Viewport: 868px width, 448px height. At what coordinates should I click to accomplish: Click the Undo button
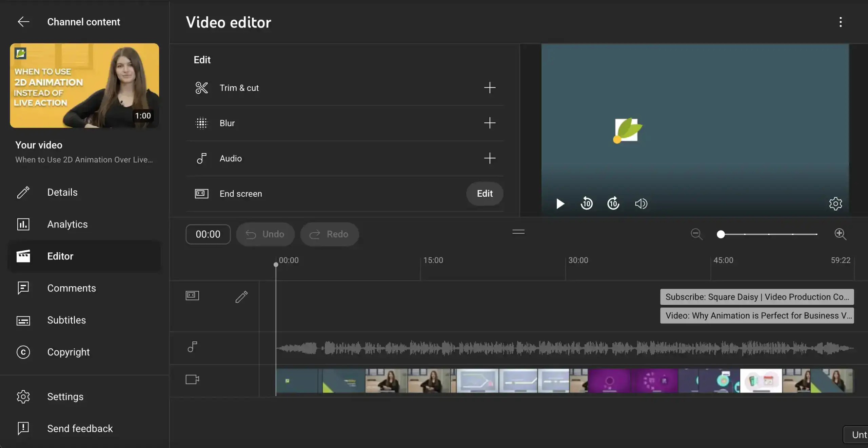click(265, 234)
